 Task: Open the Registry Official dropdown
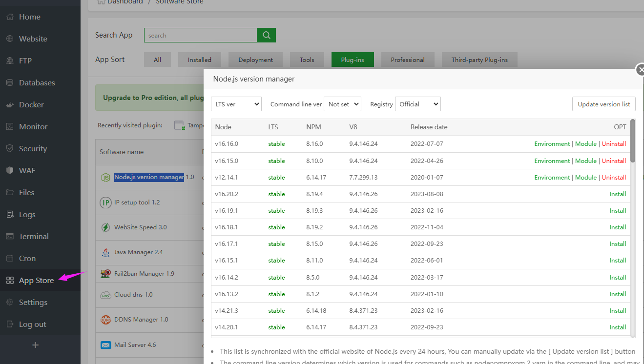point(417,104)
